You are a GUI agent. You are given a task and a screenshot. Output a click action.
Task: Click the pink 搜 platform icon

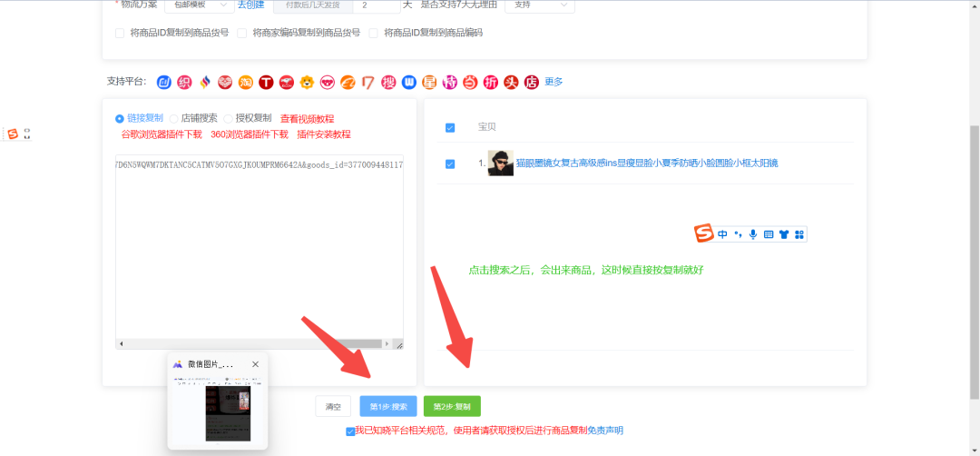tap(388, 82)
